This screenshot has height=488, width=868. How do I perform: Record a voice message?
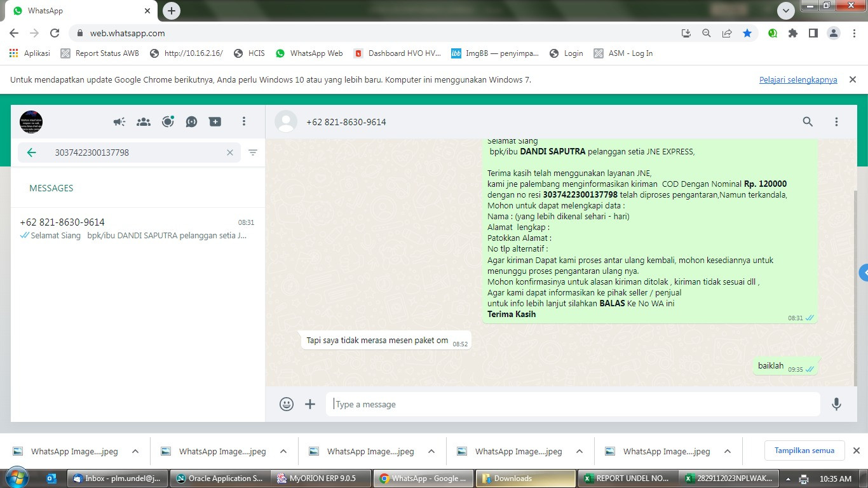point(837,404)
